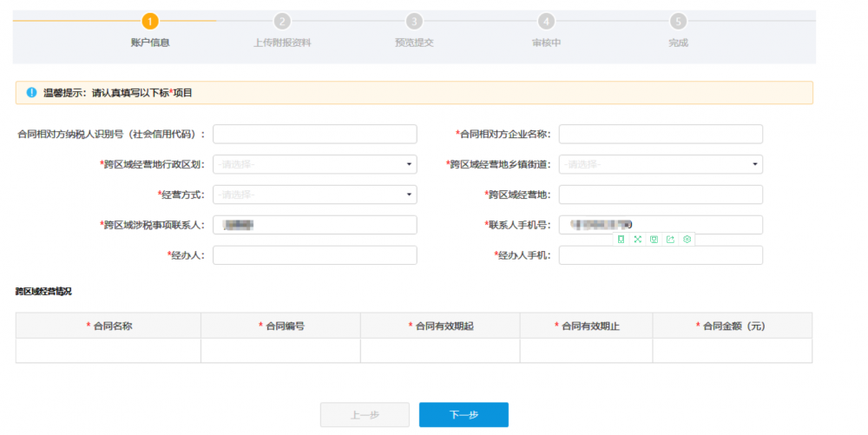Expand the 跨区域经营地行政区划 dropdown
Image resolution: width=868 pixels, height=435 pixels.
click(x=314, y=164)
